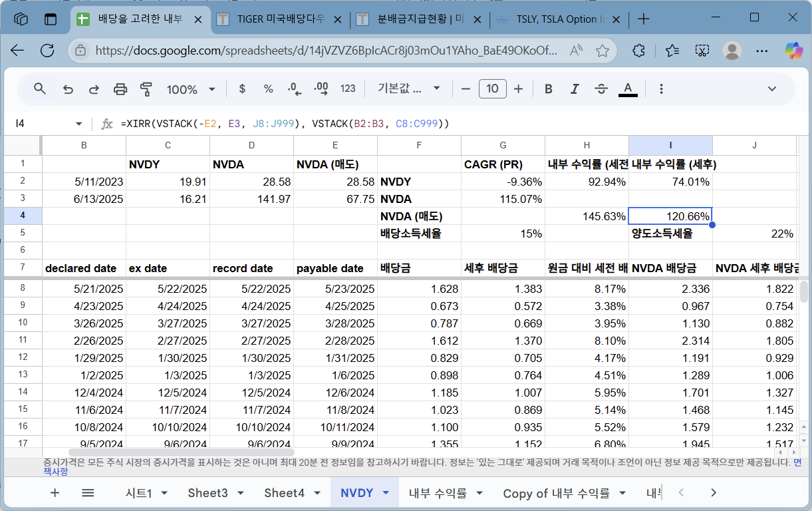The height and width of the screenshot is (511, 812).
Task: Add this page to favorites star
Action: click(x=603, y=50)
